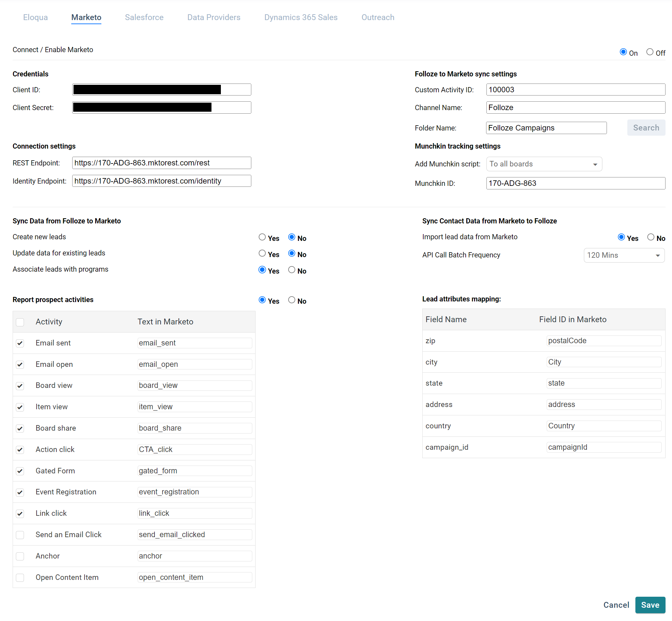This screenshot has height=621, width=672.
Task: Uncheck the Board view activity checkbox
Action: (20, 386)
